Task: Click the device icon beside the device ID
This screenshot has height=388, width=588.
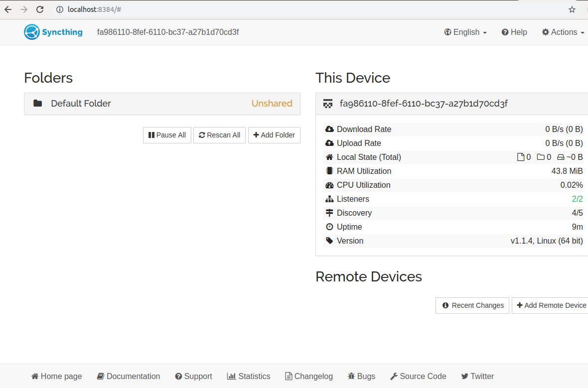Action: pyautogui.click(x=328, y=104)
